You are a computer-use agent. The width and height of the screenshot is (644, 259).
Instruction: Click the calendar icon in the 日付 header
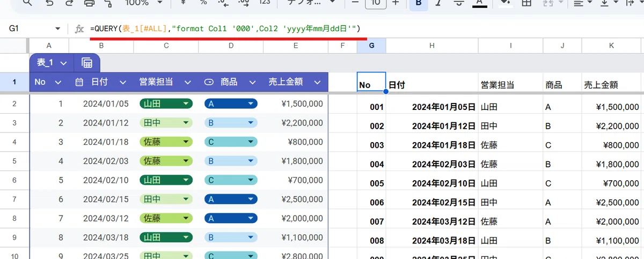(x=79, y=82)
